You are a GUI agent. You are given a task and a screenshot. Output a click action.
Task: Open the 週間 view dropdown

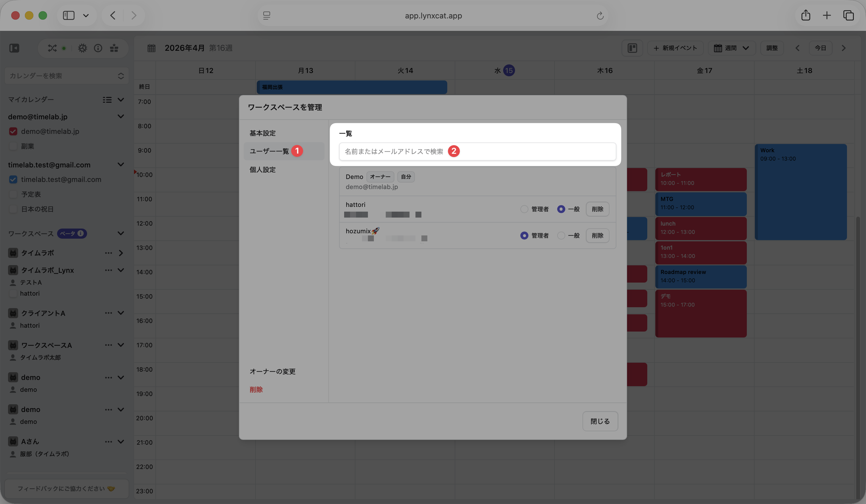click(732, 48)
